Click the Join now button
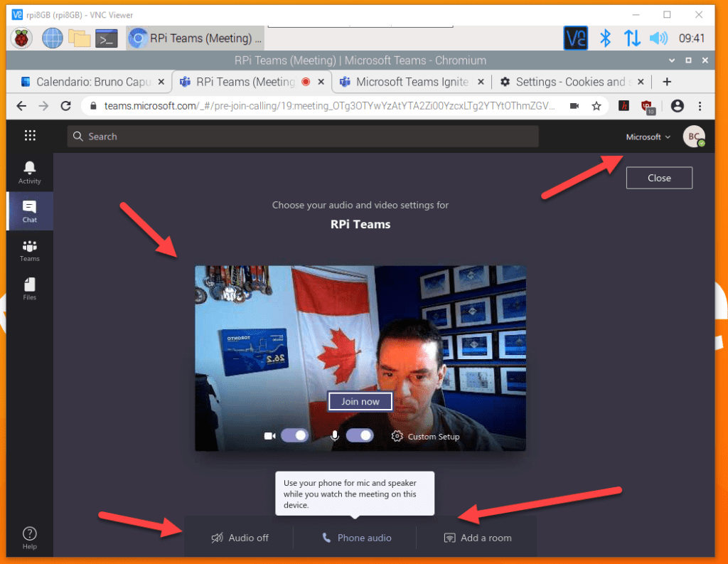The width and height of the screenshot is (728, 564). click(360, 401)
